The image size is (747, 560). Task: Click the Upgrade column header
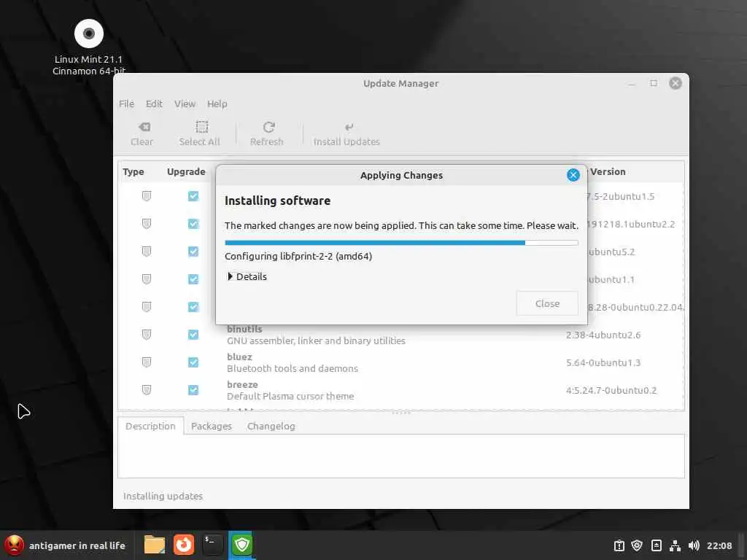(186, 171)
